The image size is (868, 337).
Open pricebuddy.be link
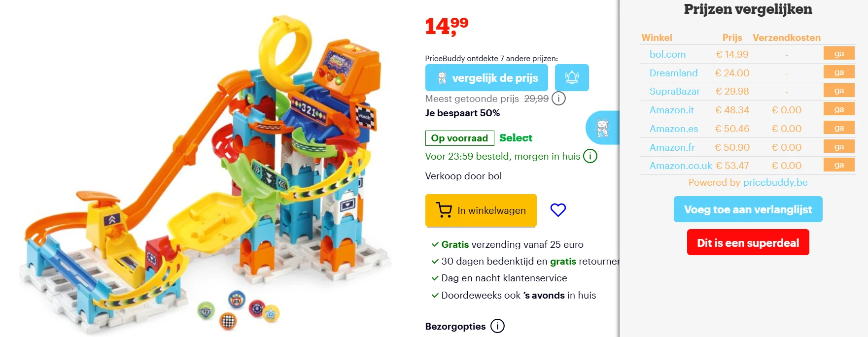(x=775, y=182)
